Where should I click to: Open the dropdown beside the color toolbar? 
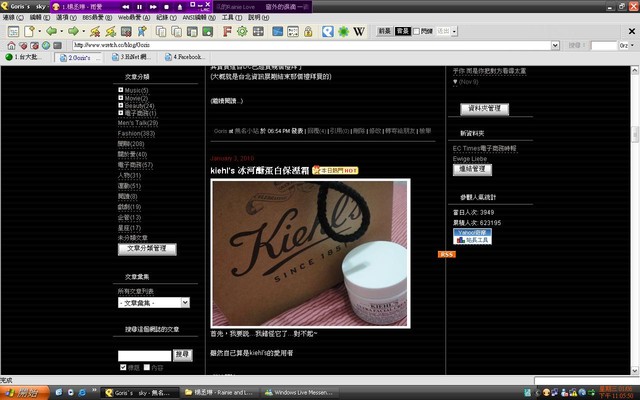point(454,31)
